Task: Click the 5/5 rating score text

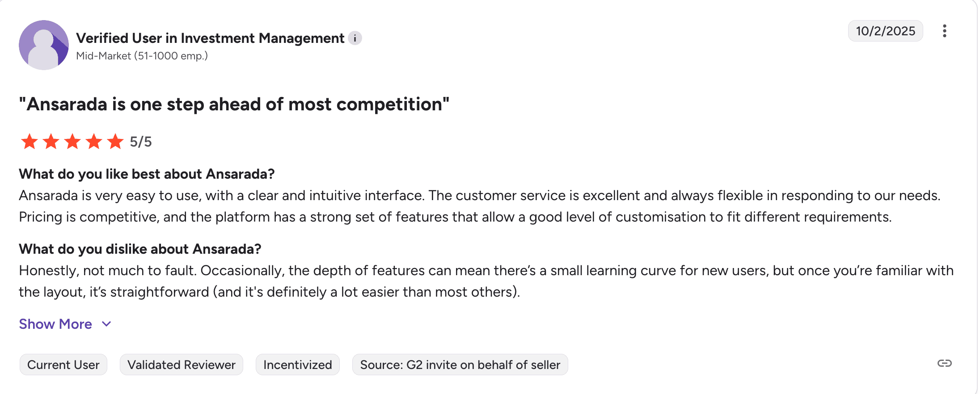Action: point(141,142)
